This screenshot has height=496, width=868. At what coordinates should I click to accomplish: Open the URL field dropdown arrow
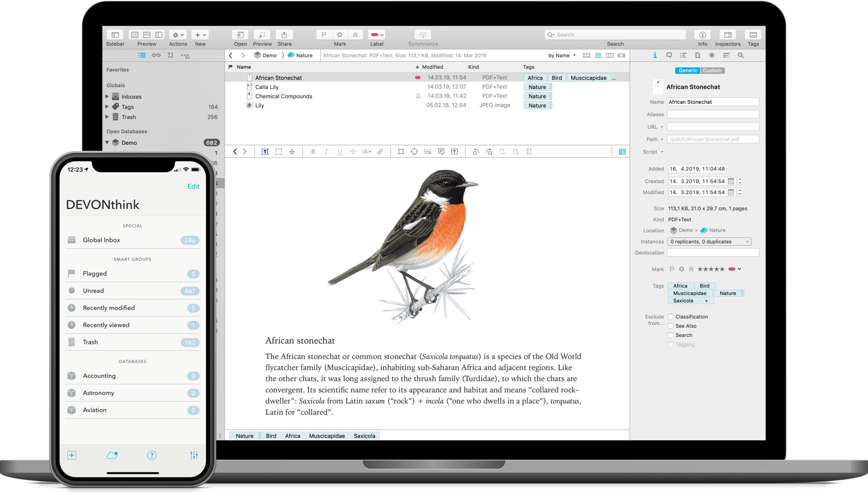(x=662, y=127)
